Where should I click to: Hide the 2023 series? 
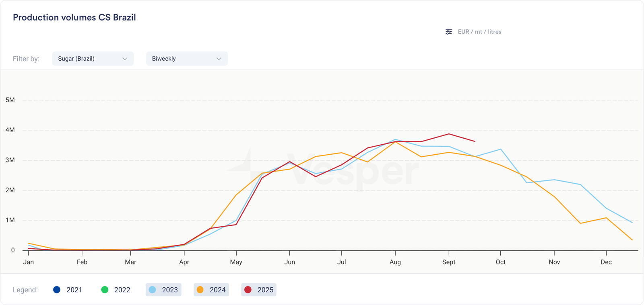[x=163, y=290]
